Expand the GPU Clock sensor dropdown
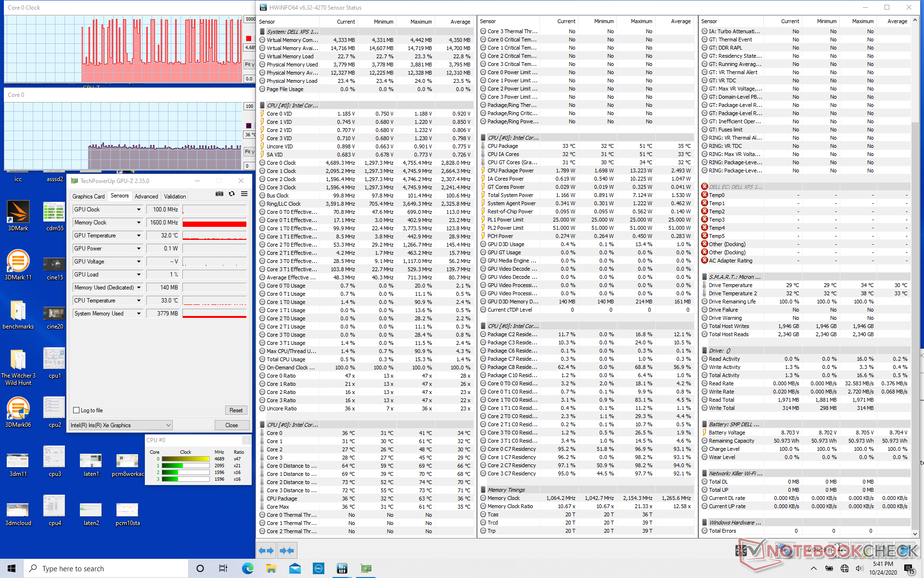 click(139, 210)
